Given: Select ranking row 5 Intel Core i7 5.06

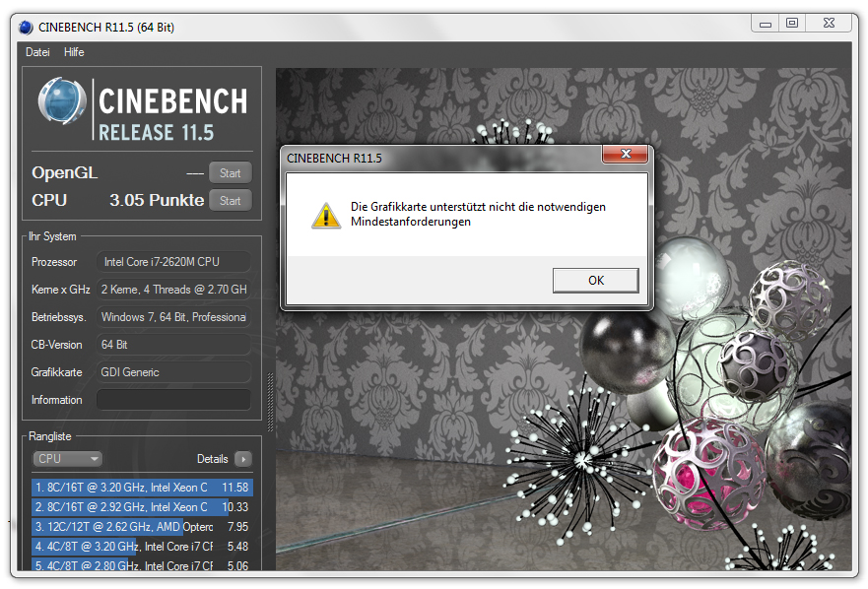Looking at the screenshot, I should pos(142,564).
